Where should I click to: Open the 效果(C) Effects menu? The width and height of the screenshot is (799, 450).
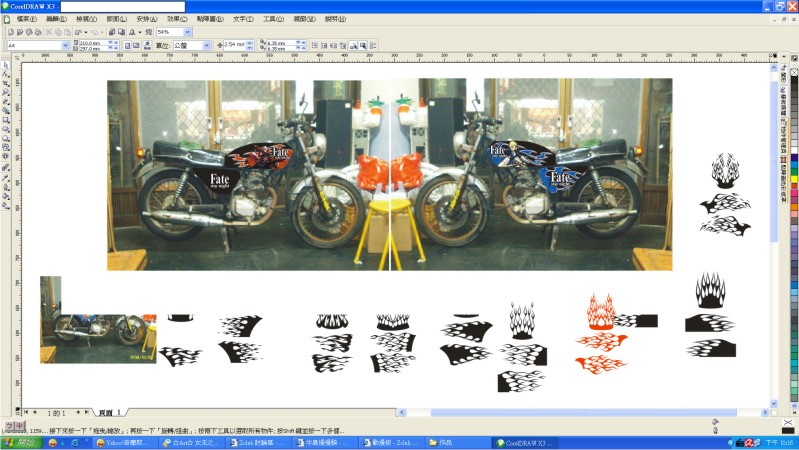(177, 19)
